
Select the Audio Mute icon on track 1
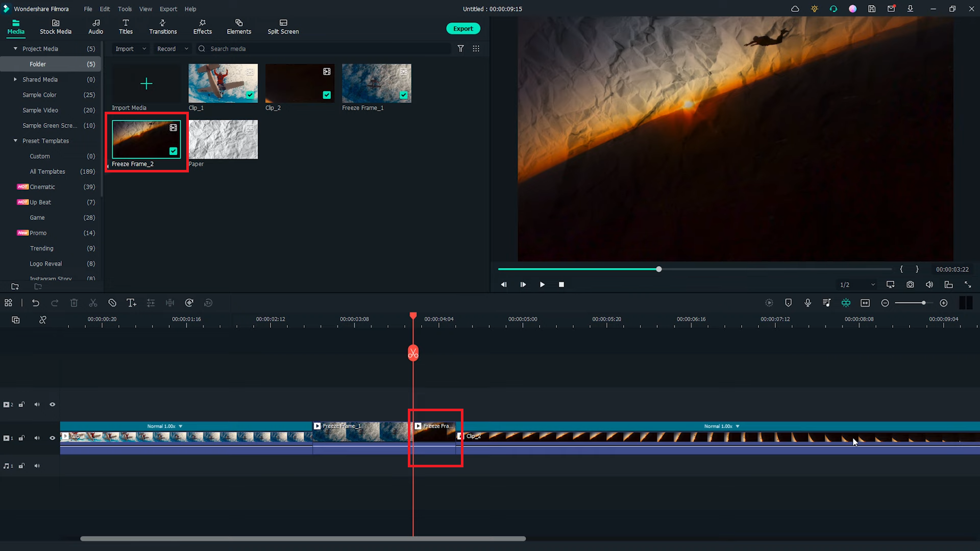[38, 438]
